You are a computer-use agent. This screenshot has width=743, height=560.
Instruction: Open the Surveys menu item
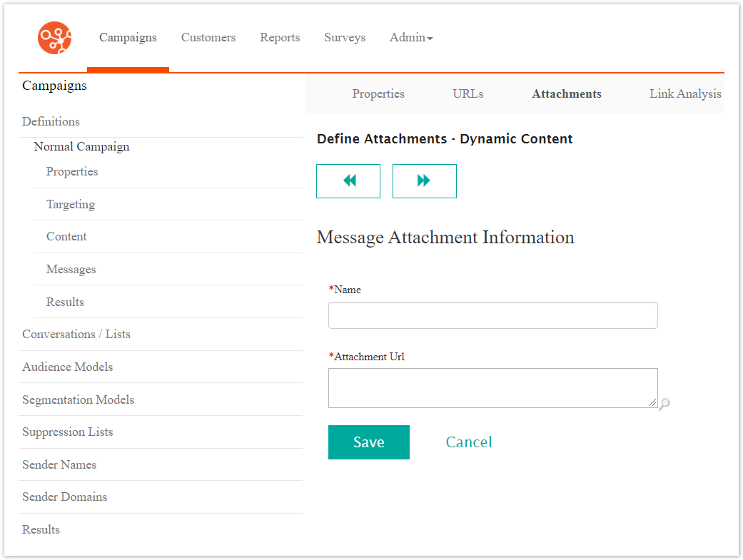[x=345, y=38]
